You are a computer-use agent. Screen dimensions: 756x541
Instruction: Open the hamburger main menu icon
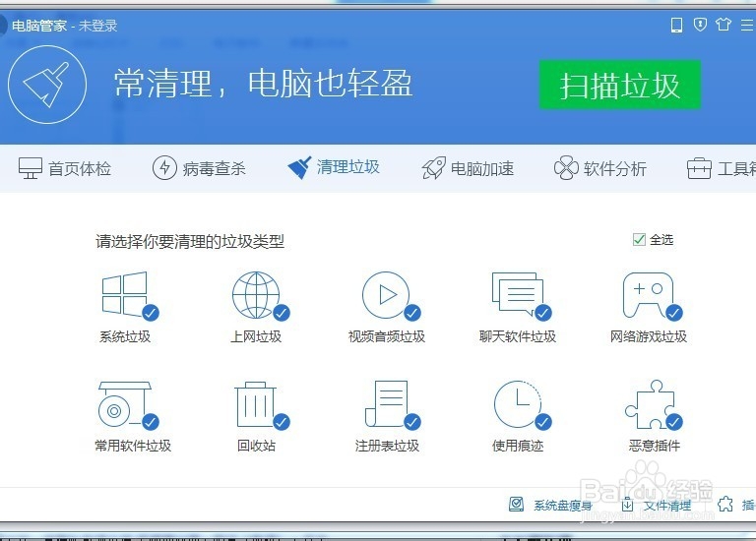click(x=748, y=24)
